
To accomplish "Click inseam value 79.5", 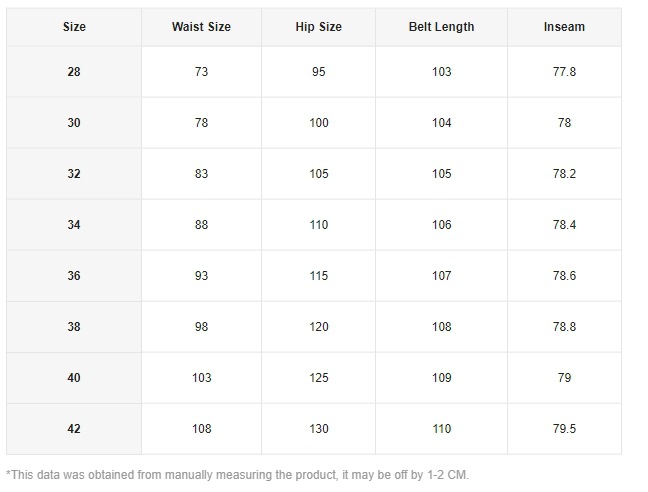I will coord(564,429).
